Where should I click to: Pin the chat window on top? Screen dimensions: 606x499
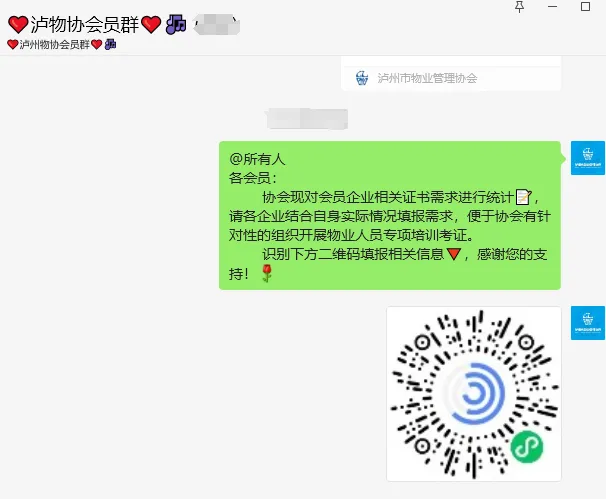(x=519, y=7)
